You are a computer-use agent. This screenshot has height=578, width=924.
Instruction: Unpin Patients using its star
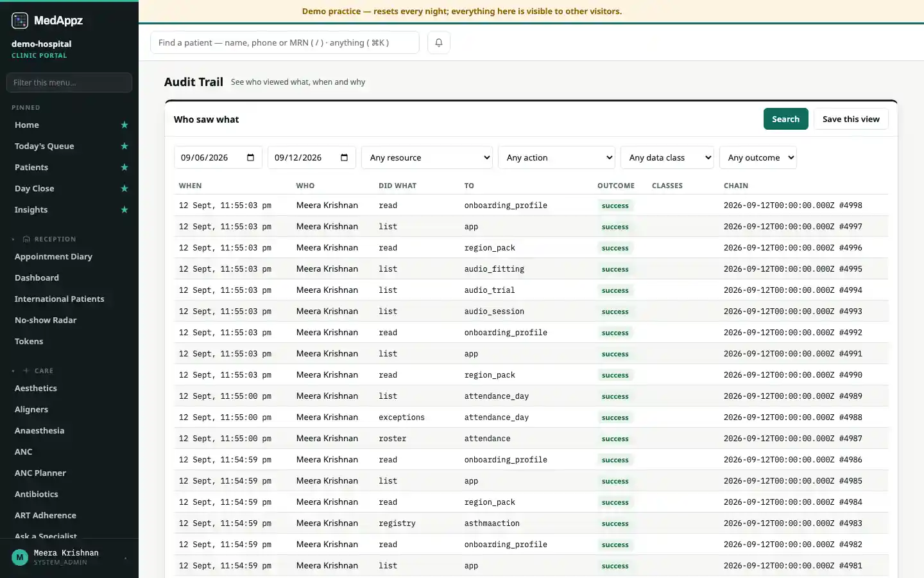pyautogui.click(x=124, y=168)
